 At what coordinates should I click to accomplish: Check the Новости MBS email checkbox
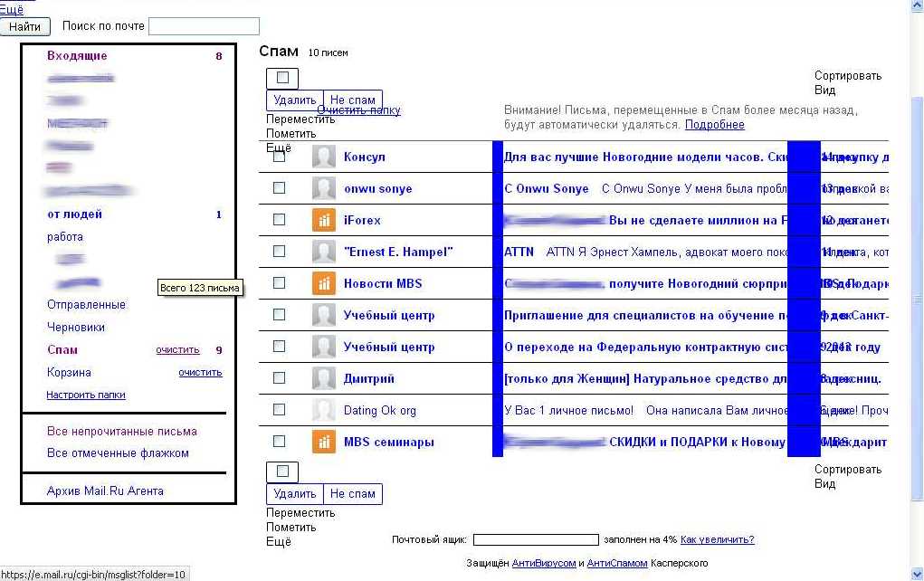[280, 283]
